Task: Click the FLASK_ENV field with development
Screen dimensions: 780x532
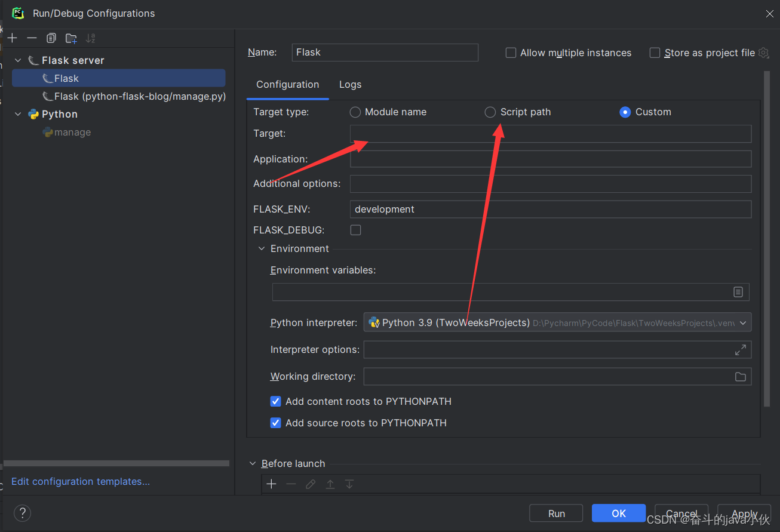Action: click(x=551, y=210)
